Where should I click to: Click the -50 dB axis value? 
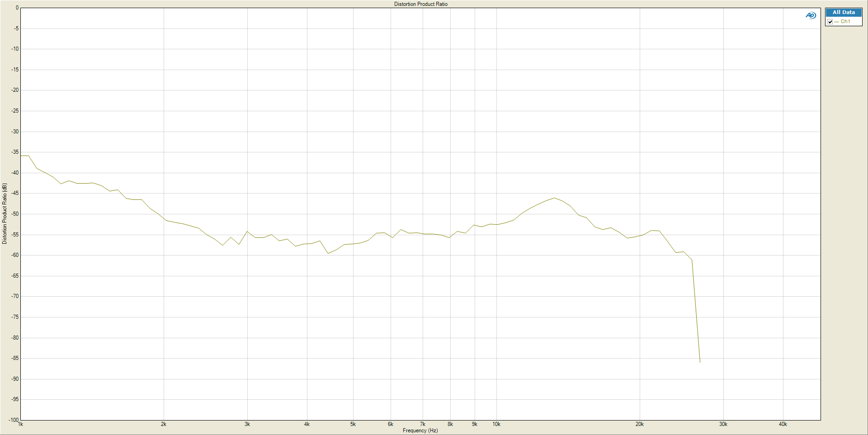(15, 214)
